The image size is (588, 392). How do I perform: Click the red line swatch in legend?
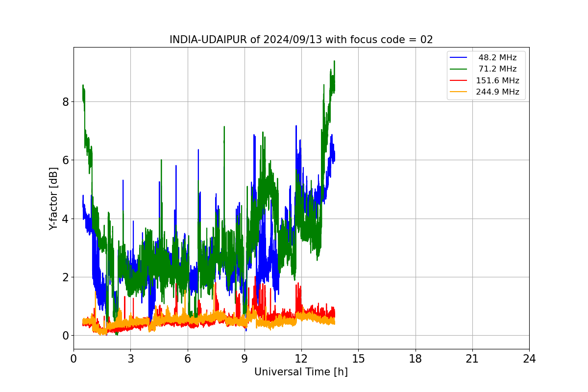coord(459,80)
